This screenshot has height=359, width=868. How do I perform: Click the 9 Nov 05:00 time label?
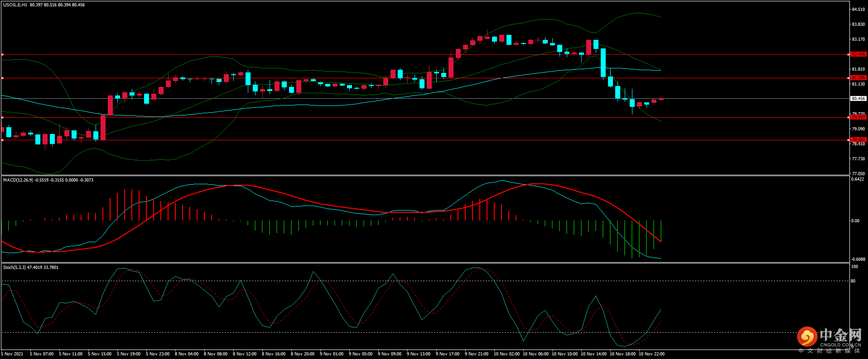361,354
